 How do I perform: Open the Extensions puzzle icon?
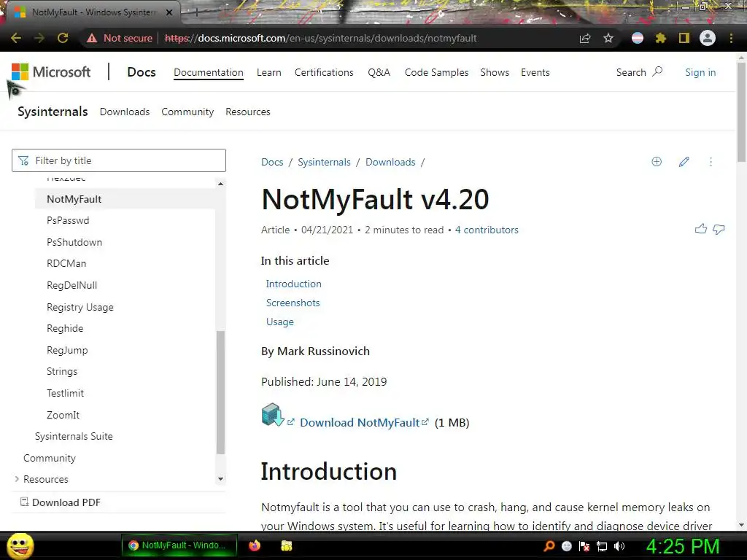[661, 38]
